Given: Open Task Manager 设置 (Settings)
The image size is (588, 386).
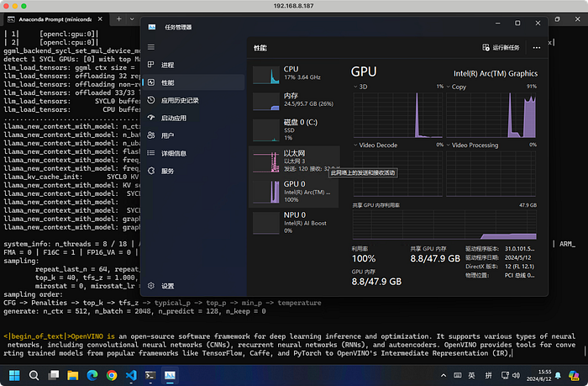Looking at the screenshot, I should pyautogui.click(x=193, y=286).
